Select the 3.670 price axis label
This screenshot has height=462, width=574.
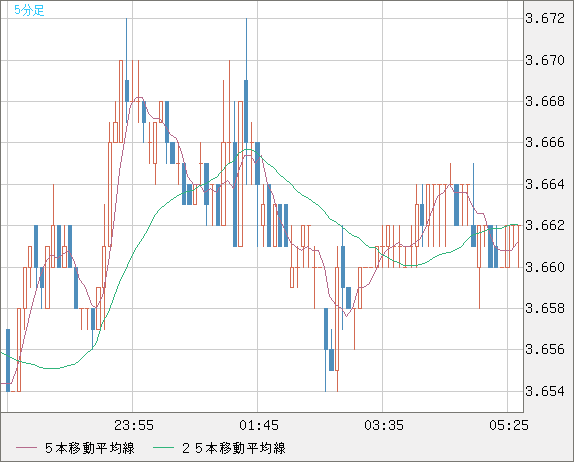tap(545, 60)
